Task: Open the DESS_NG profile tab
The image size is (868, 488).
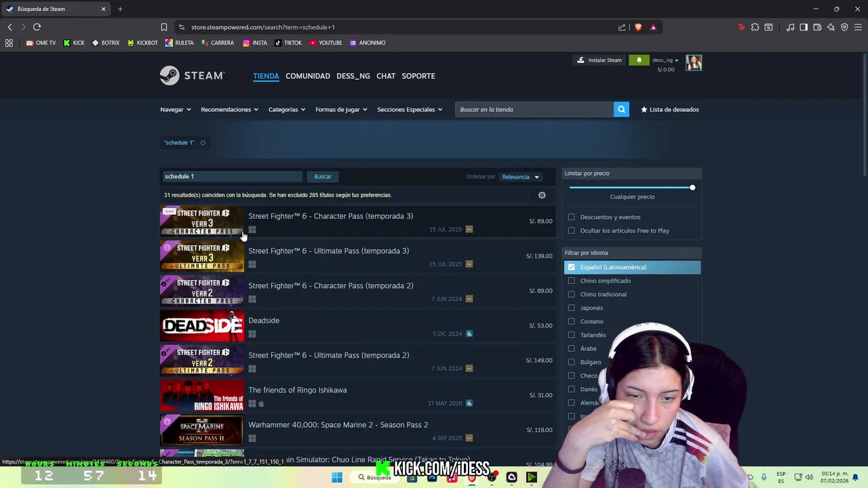Action: [x=353, y=76]
